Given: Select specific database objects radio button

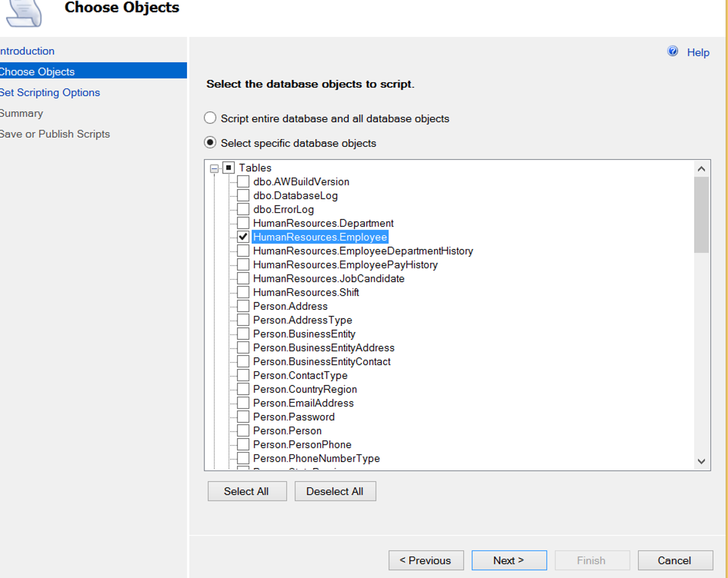Looking at the screenshot, I should (x=210, y=143).
